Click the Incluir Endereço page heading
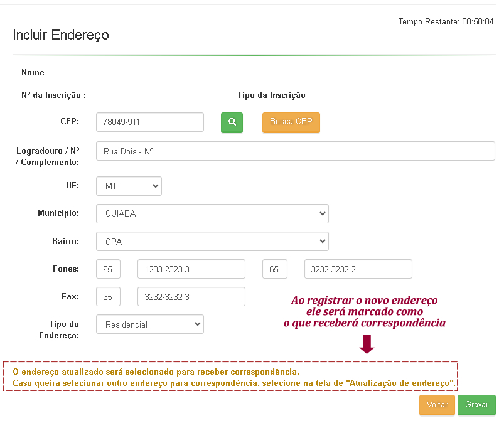 [x=61, y=35]
